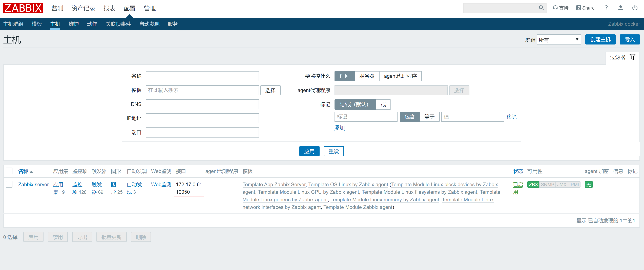
Task: Click the logout power icon
Action: 635,8
